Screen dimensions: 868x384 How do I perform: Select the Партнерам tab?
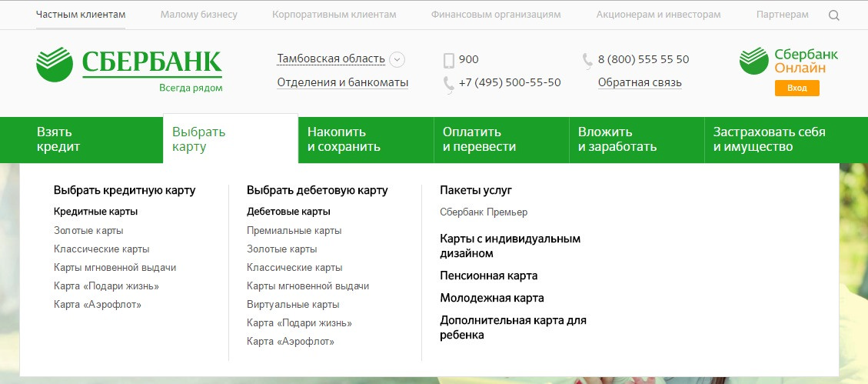[782, 15]
